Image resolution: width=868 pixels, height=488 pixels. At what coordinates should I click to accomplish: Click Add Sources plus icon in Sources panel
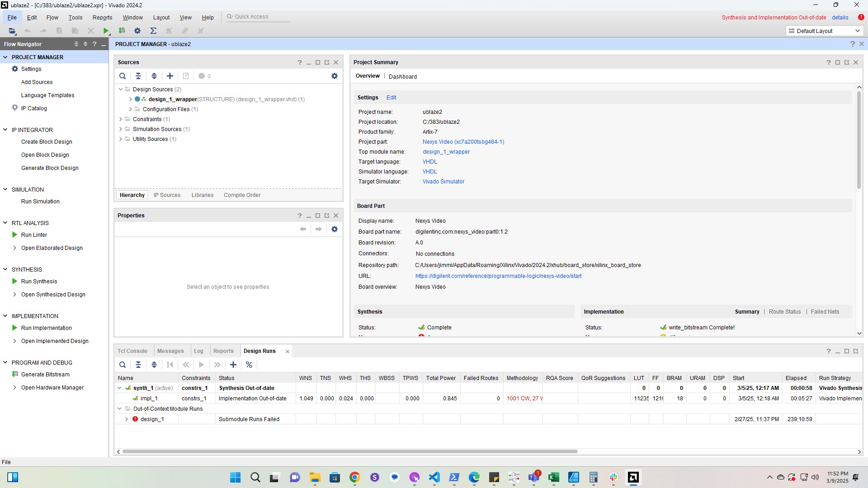pos(170,76)
